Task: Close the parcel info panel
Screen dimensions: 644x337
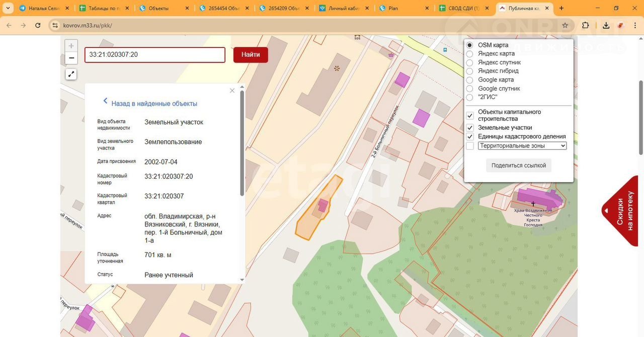Action: (x=232, y=91)
